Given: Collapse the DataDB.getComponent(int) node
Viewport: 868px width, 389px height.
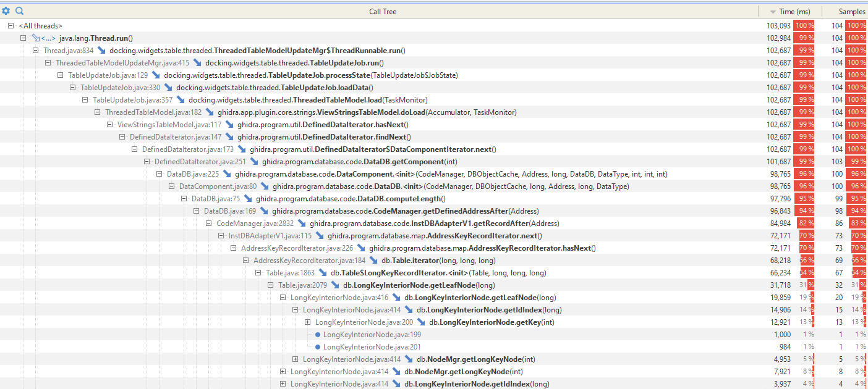Looking at the screenshot, I should pos(147,162).
